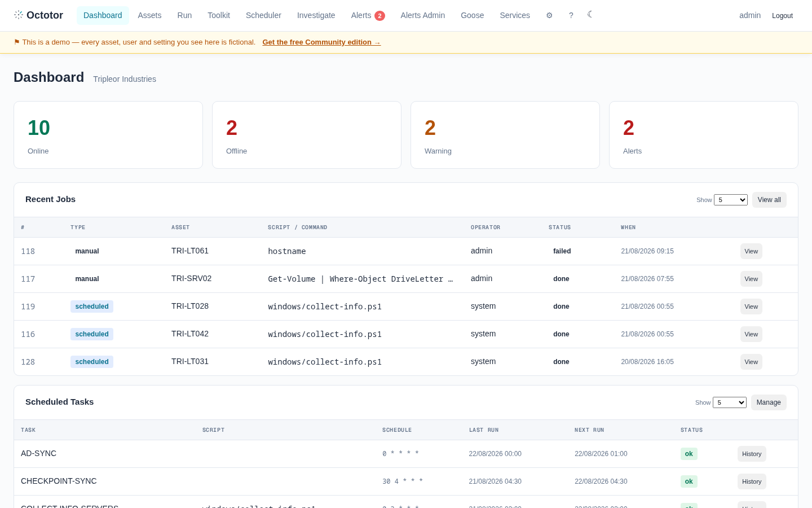This screenshot has height=508, width=812.
Task: Click the AD-SYNC task name
Action: click(38, 453)
